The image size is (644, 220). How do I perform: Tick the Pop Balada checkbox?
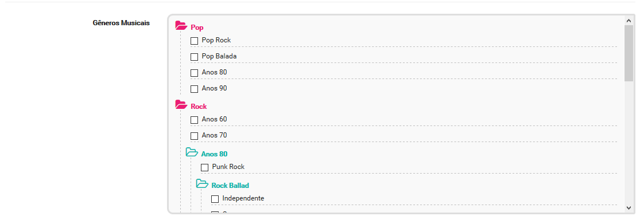tap(194, 57)
